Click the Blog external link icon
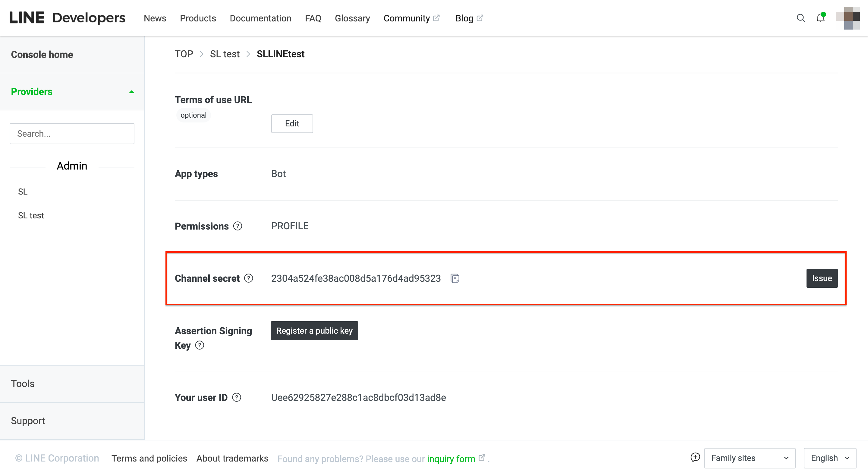The height and width of the screenshot is (476, 868). 480,18
